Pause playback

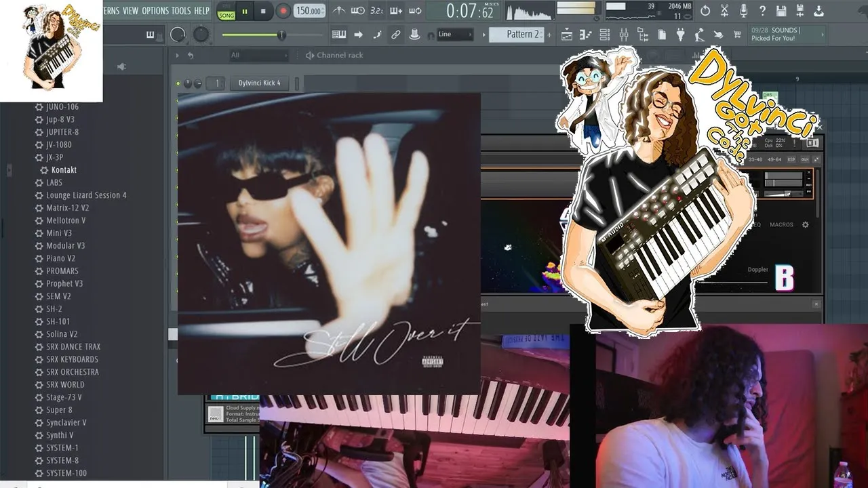(245, 12)
